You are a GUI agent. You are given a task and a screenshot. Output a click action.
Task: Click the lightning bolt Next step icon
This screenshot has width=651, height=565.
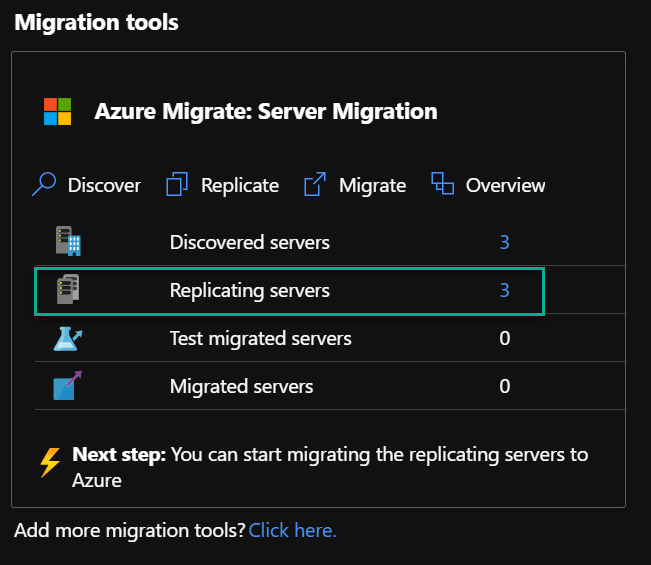click(50, 462)
